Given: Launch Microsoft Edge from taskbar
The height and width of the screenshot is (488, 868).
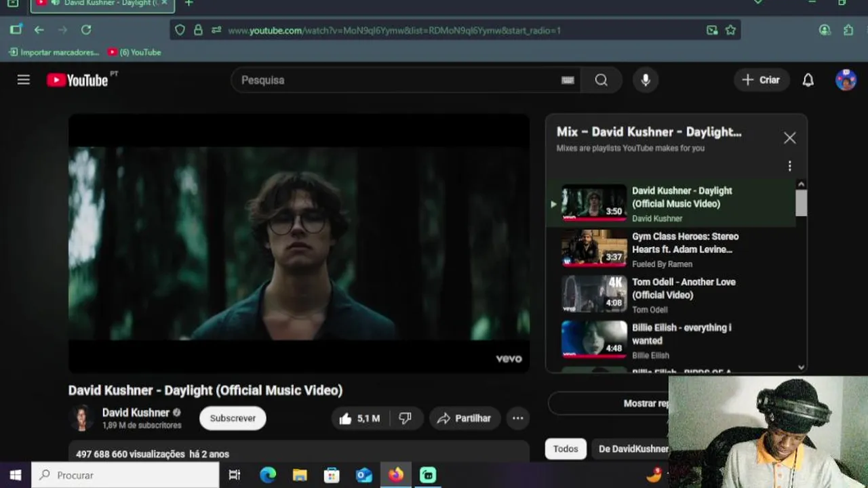Looking at the screenshot, I should [268, 475].
